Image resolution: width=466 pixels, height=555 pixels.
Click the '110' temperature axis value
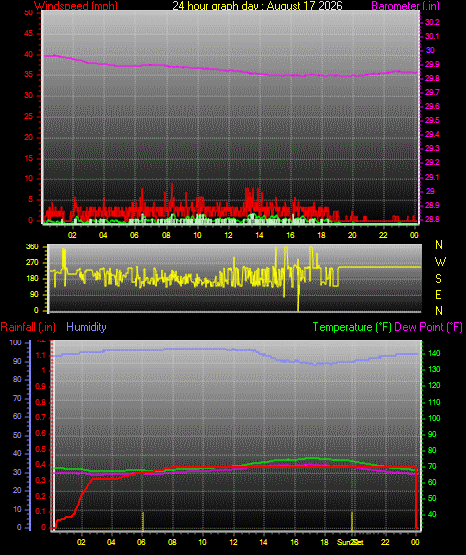click(x=434, y=402)
